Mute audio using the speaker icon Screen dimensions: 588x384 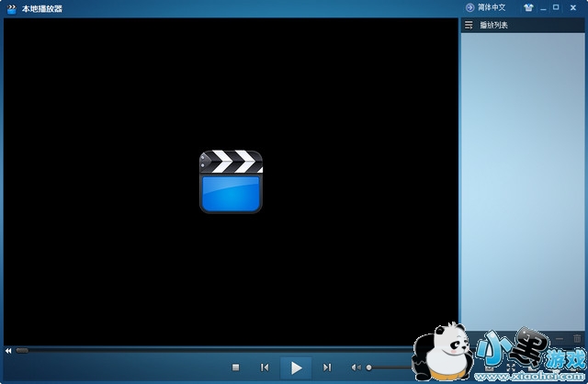(x=356, y=367)
